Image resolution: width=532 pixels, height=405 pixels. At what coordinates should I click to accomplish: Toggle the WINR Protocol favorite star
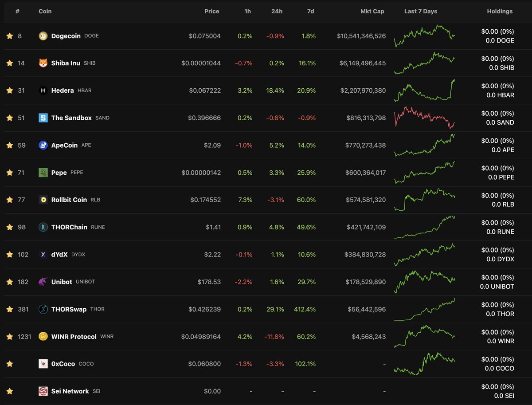click(x=10, y=337)
